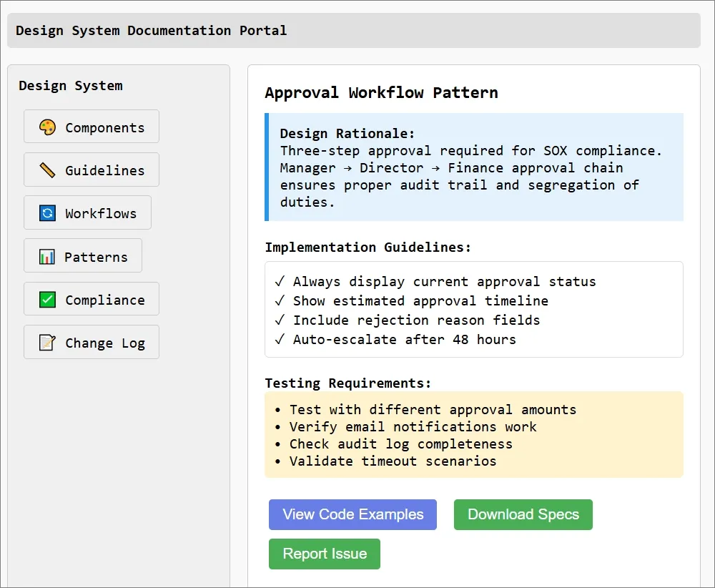This screenshot has width=715, height=588.
Task: Click the "Include rejection reason fields" line
Action: (x=415, y=320)
